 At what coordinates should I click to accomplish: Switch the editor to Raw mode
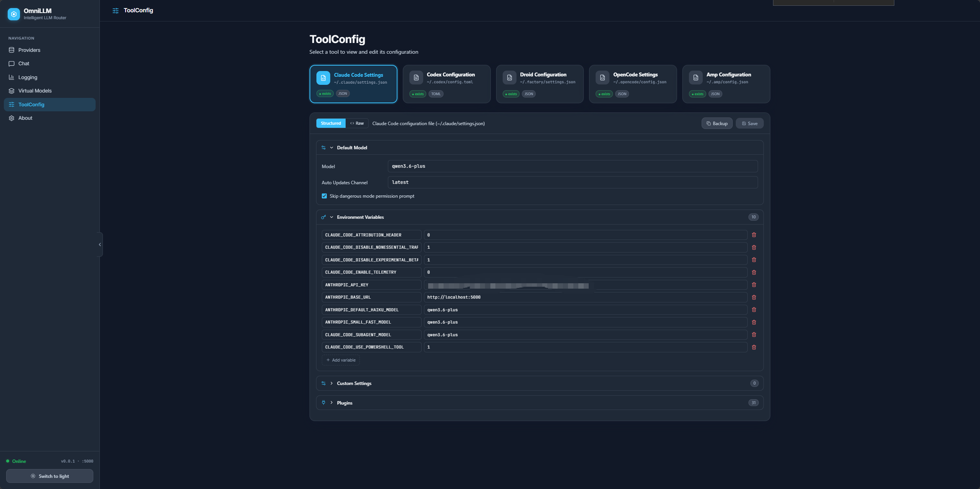[x=357, y=123]
